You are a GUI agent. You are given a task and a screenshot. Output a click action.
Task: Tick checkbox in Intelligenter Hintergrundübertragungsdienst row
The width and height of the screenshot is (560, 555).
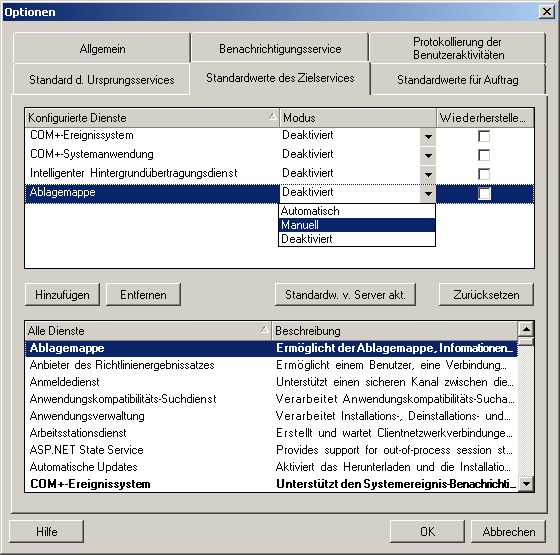[x=484, y=174]
